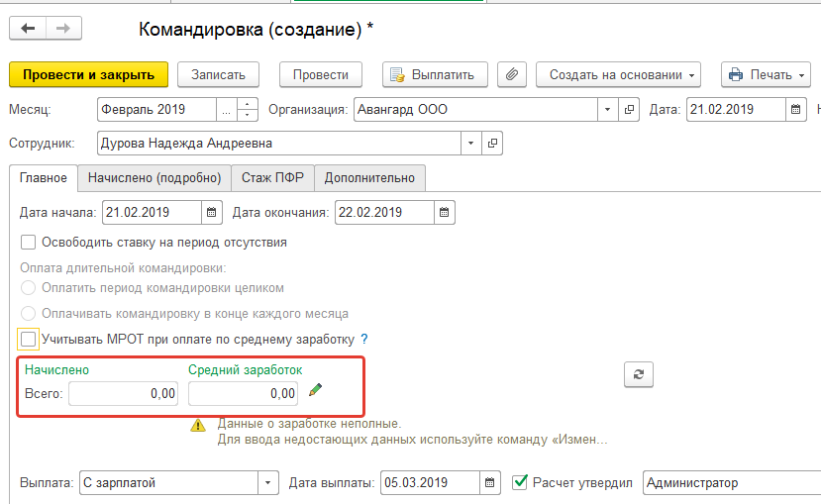Click the Начислено green heading
Image resolution: width=821 pixels, height=504 pixels.
pos(57,370)
